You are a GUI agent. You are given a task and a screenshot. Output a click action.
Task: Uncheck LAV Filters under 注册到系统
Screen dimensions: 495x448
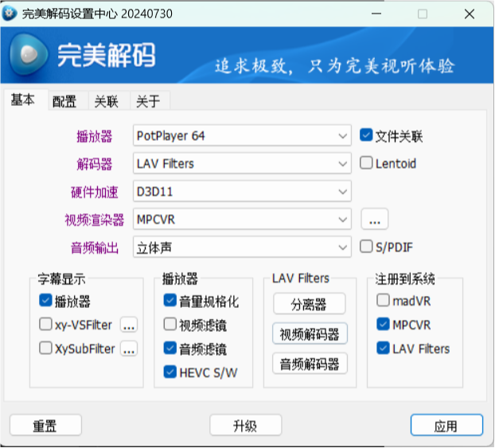pyautogui.click(x=383, y=349)
